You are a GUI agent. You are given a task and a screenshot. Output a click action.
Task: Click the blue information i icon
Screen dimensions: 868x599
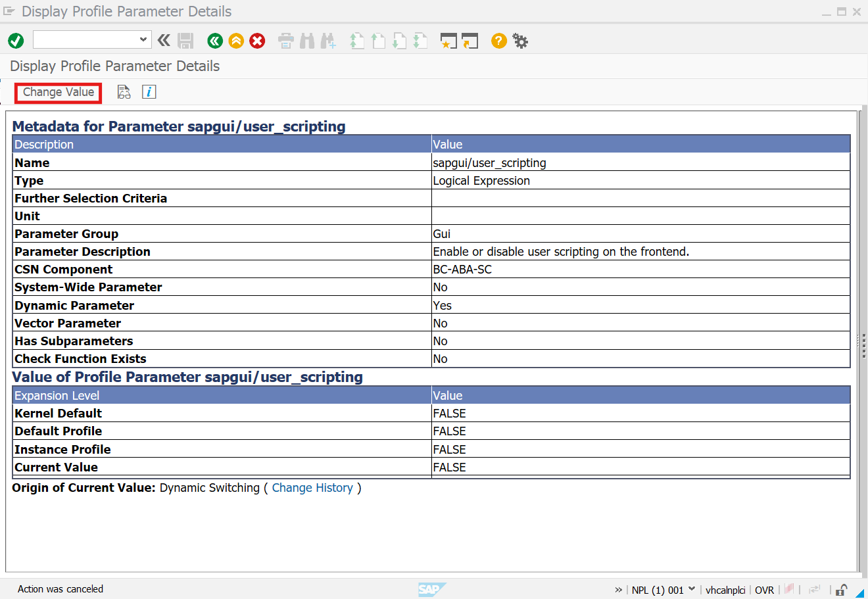point(149,92)
